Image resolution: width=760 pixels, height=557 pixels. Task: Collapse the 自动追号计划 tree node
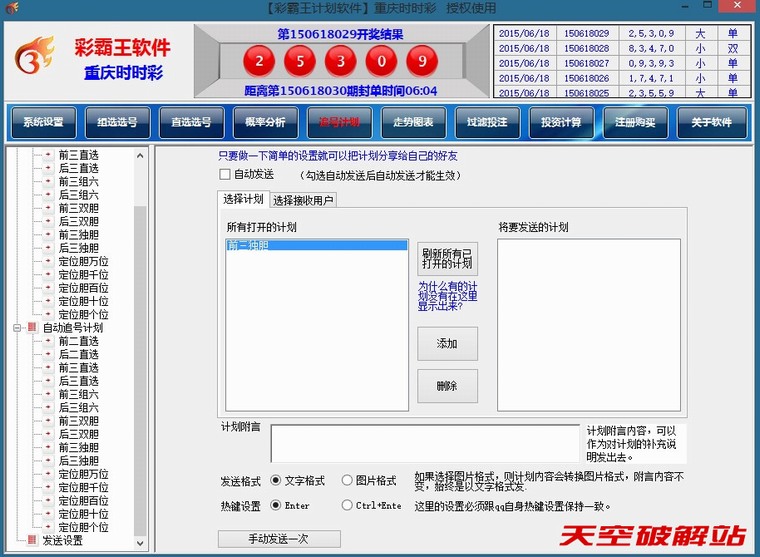(x=17, y=328)
